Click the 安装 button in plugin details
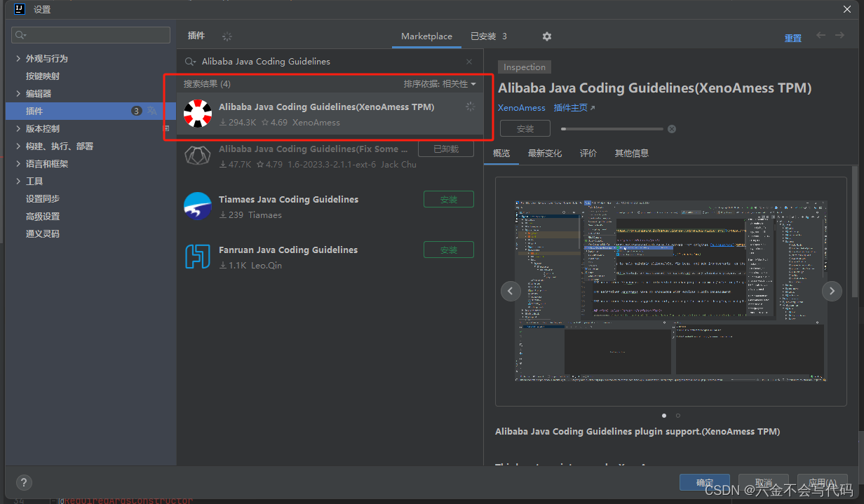This screenshot has height=504, width=864. (x=525, y=129)
